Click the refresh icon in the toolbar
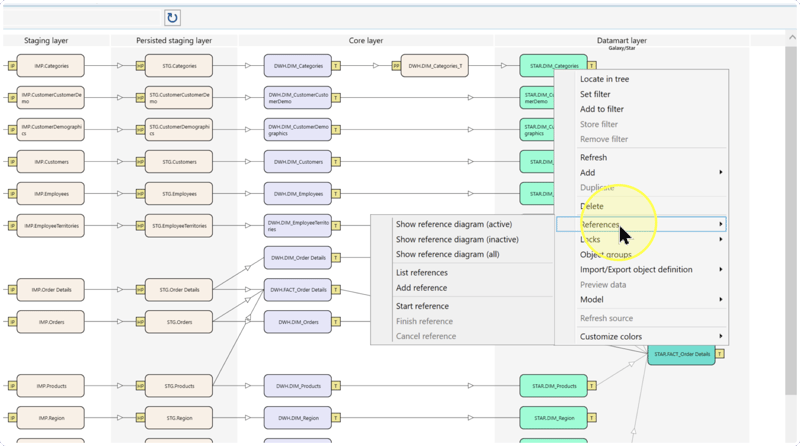This screenshot has width=800, height=446. coord(172,18)
